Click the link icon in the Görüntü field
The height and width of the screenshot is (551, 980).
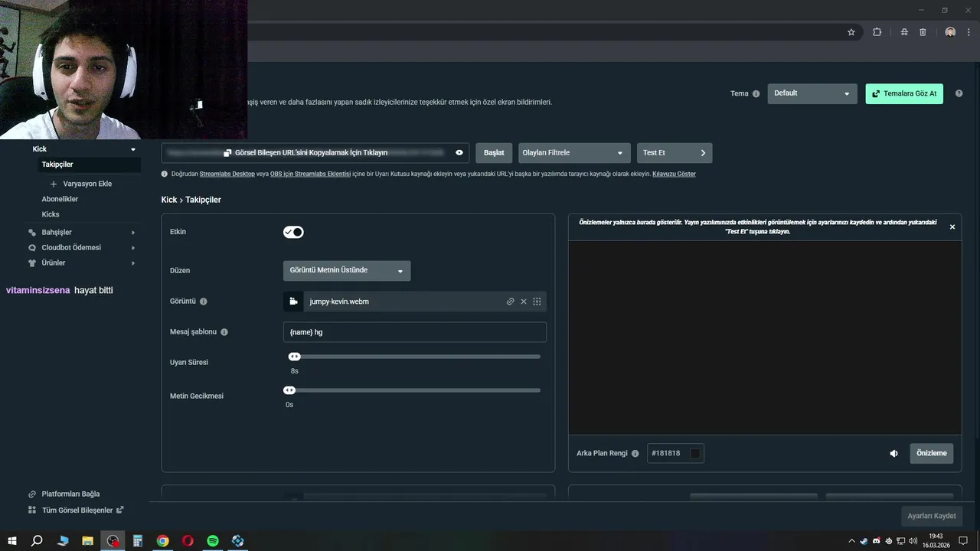pos(510,302)
